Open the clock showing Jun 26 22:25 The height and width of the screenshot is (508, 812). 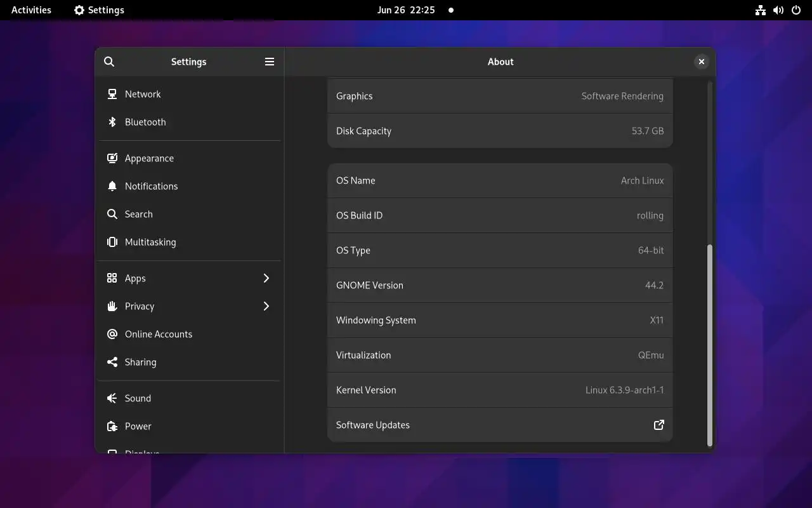click(x=406, y=10)
